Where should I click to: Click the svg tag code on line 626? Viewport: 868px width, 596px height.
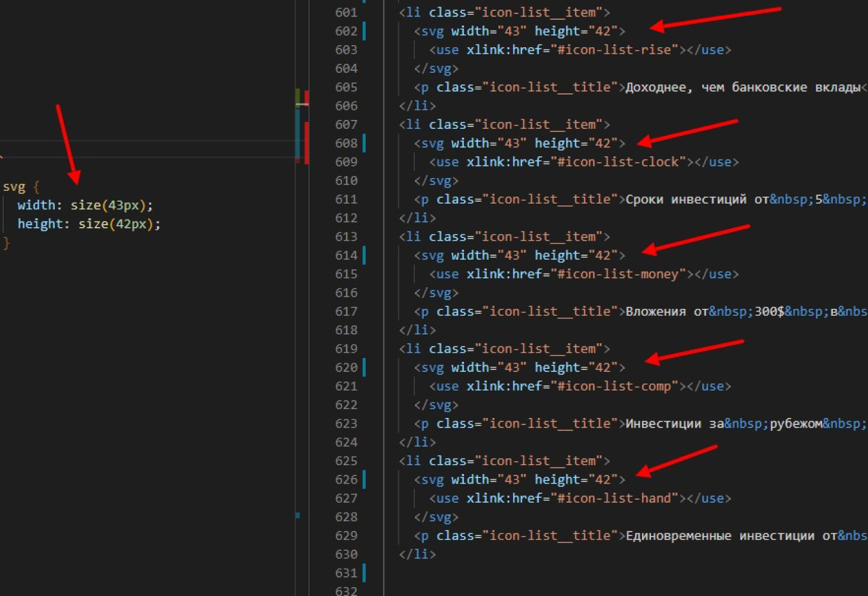click(x=520, y=479)
